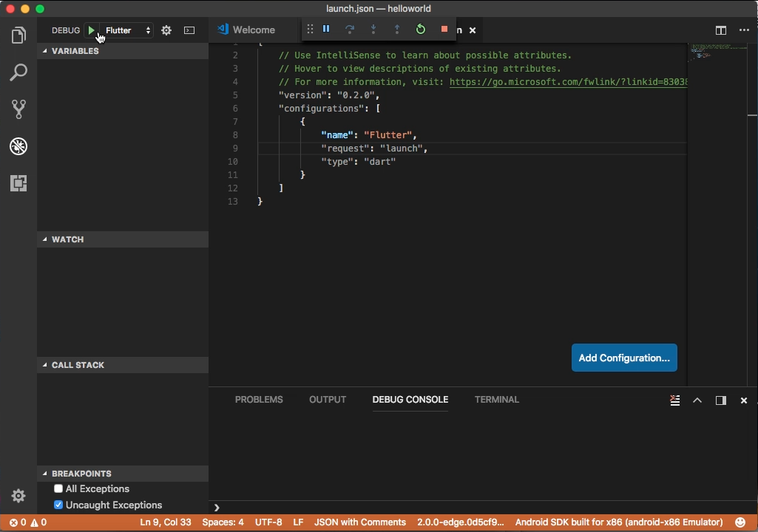Move the panel to the right side
The image size is (758, 532).
(x=721, y=400)
